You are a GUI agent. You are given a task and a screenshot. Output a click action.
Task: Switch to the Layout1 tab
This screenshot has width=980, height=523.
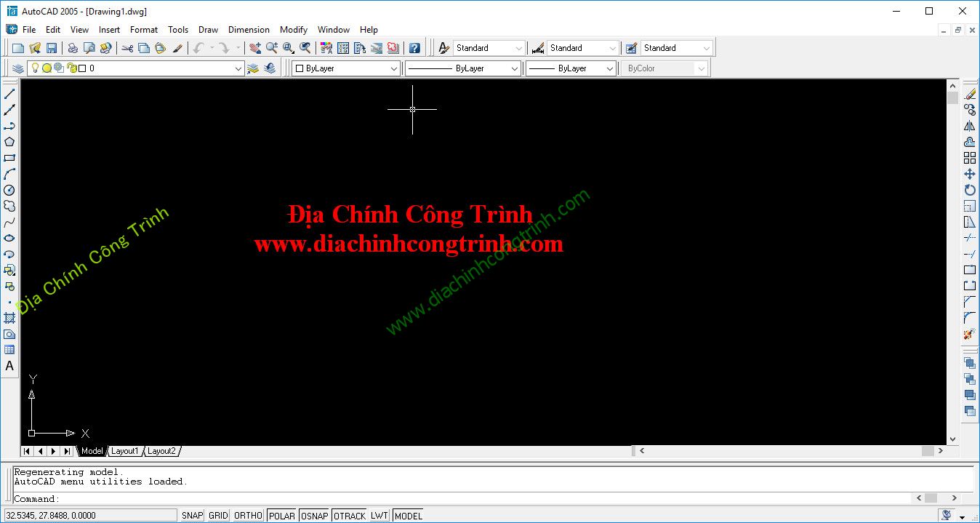tap(124, 451)
